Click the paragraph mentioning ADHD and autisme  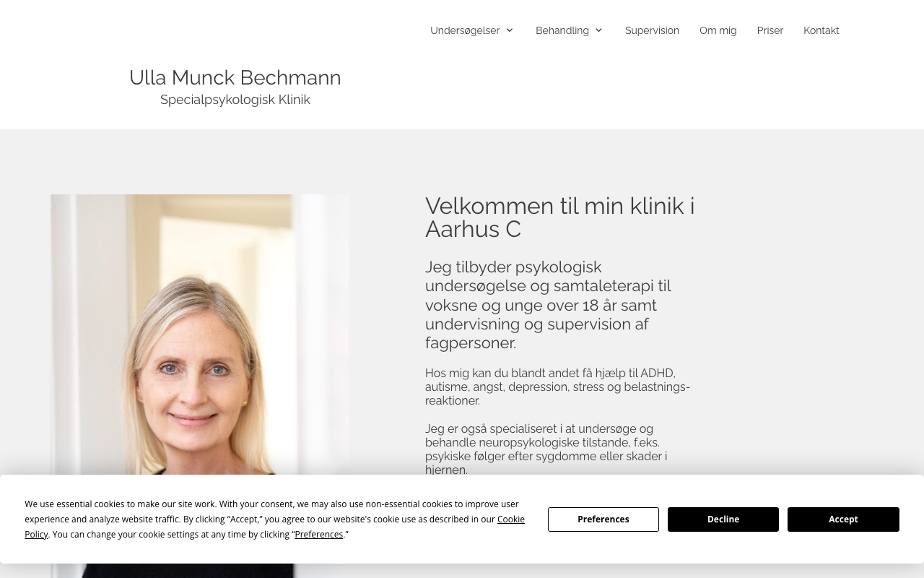(557, 387)
